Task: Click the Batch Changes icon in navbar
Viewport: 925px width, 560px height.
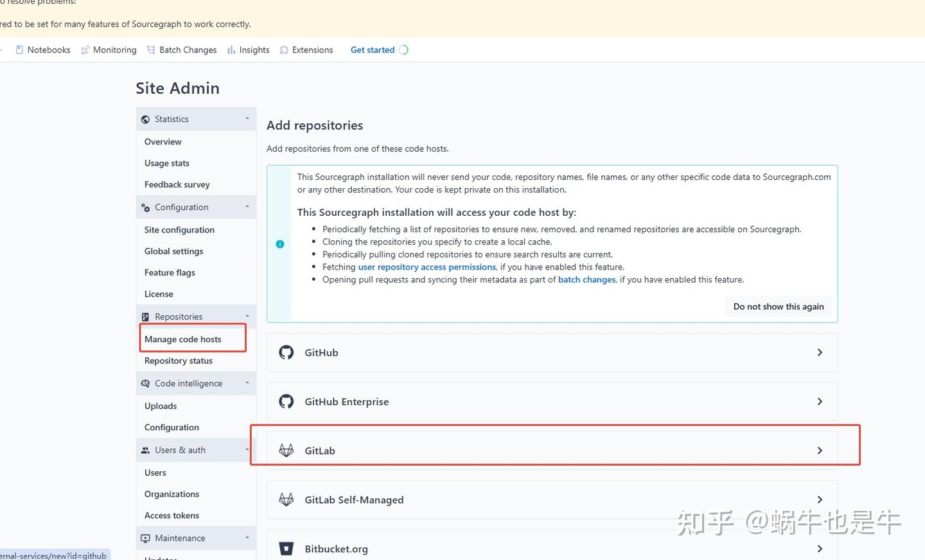Action: pos(151,49)
